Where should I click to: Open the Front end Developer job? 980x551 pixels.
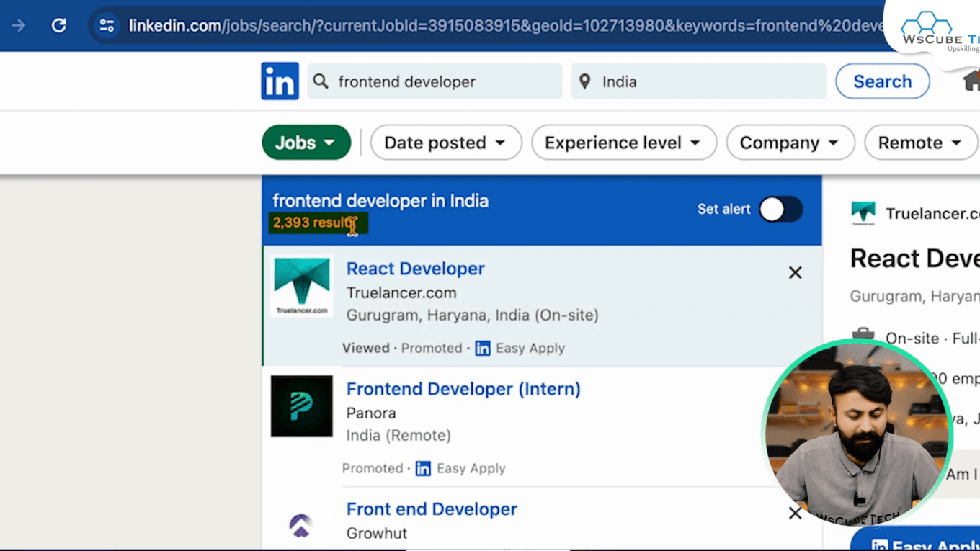tap(432, 509)
